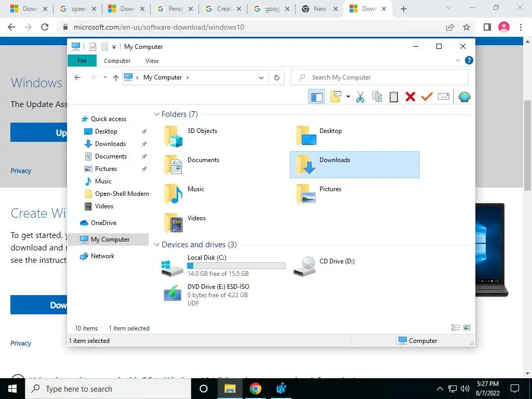This screenshot has width=532, height=399.
Task: Open Chrome side panel icon
Action: point(487,27)
